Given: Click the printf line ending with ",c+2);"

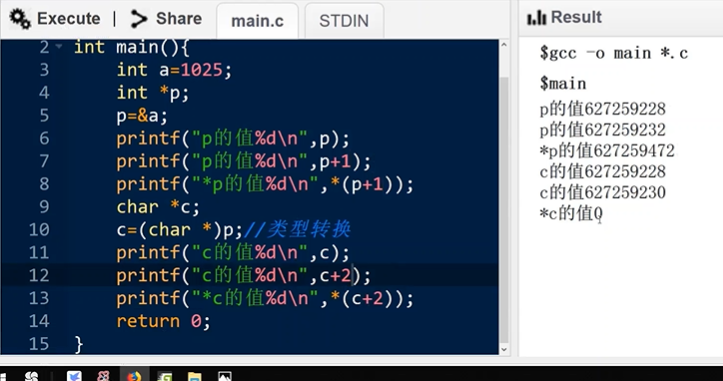Looking at the screenshot, I should point(243,275).
